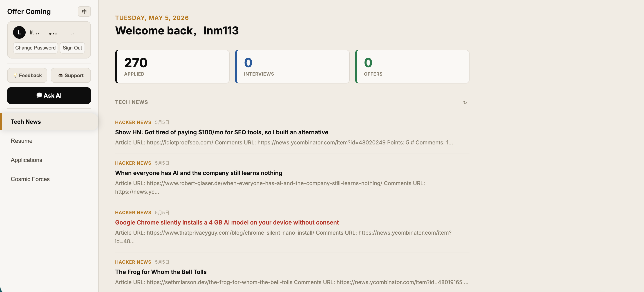Open 'When everyone has AI' article
644x292 pixels.
click(199, 173)
